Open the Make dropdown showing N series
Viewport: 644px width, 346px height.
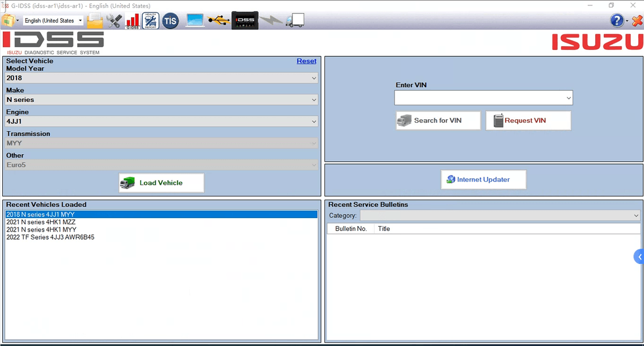[x=162, y=100]
